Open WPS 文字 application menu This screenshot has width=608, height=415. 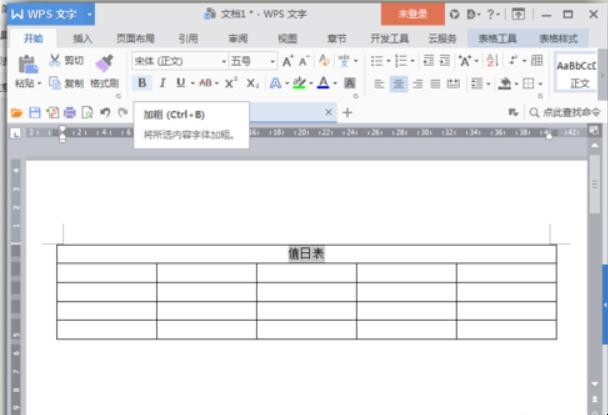[51, 14]
